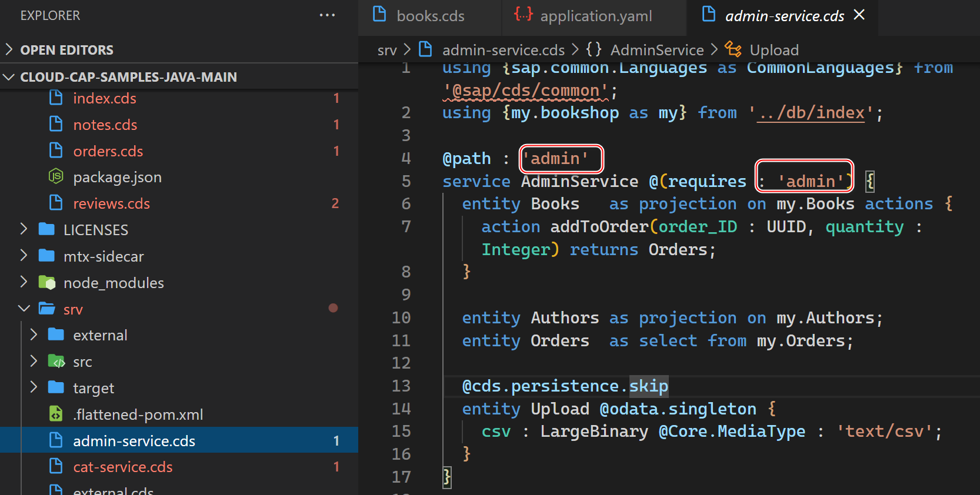980x495 pixels.
Task: Click line number 13 in the gutter
Action: (x=401, y=386)
